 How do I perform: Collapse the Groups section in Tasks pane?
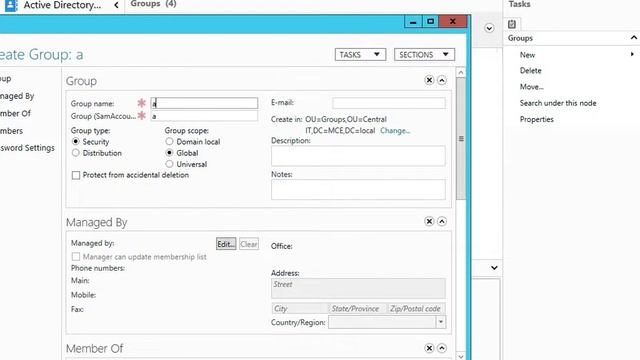pos(633,38)
